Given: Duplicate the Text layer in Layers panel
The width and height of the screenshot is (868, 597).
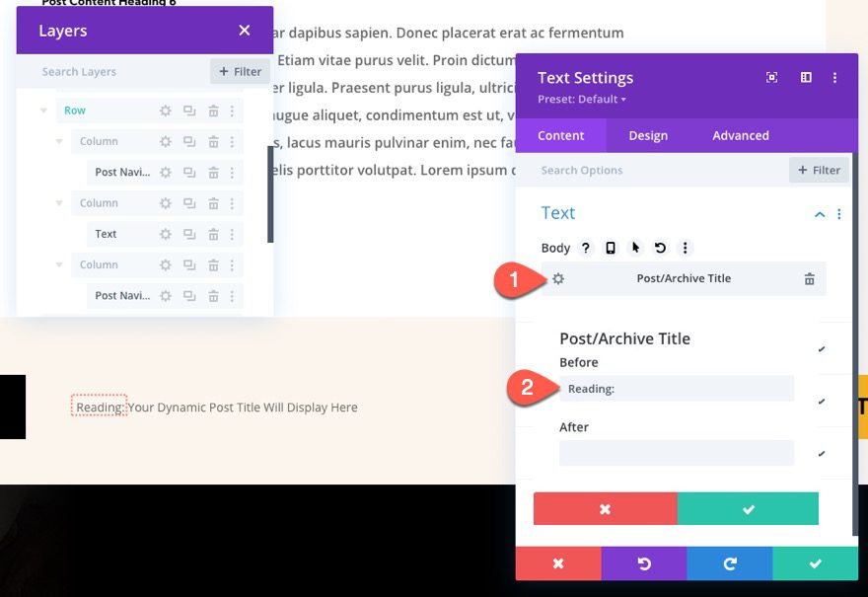Looking at the screenshot, I should tap(187, 234).
